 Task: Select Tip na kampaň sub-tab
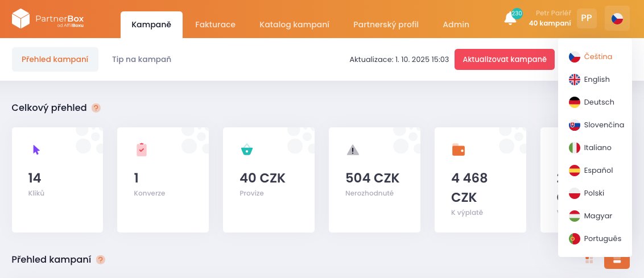click(142, 60)
